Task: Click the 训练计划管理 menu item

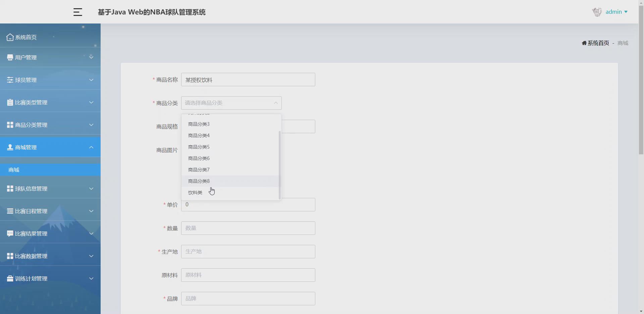Action: (31, 278)
